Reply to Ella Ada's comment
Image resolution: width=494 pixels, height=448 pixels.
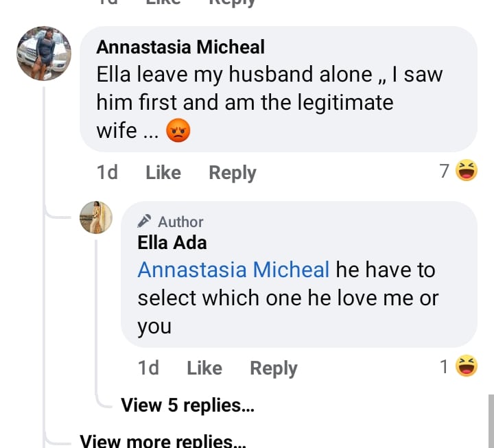pyautogui.click(x=273, y=368)
